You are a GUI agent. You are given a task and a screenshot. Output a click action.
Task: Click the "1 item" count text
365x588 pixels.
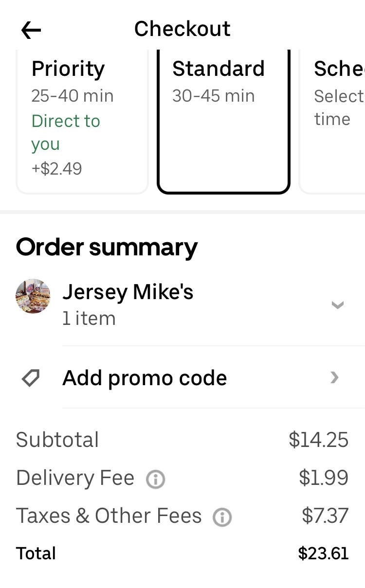click(x=89, y=319)
